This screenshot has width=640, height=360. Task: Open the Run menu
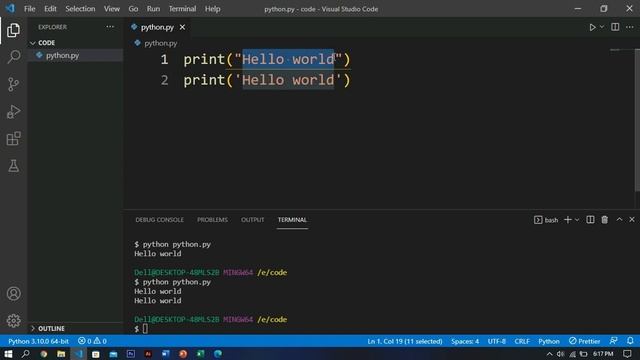pyautogui.click(x=153, y=9)
